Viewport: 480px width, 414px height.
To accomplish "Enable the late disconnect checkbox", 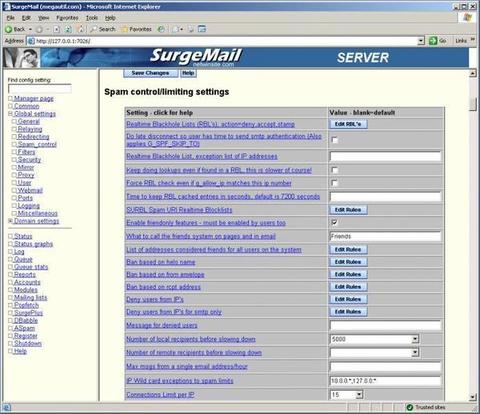I will [335, 140].
